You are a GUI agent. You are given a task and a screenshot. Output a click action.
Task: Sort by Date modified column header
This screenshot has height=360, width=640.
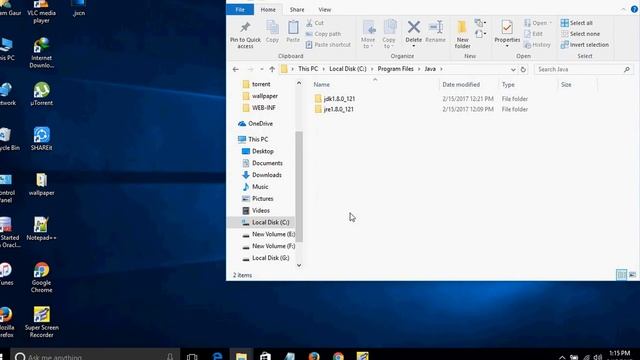pyautogui.click(x=461, y=84)
